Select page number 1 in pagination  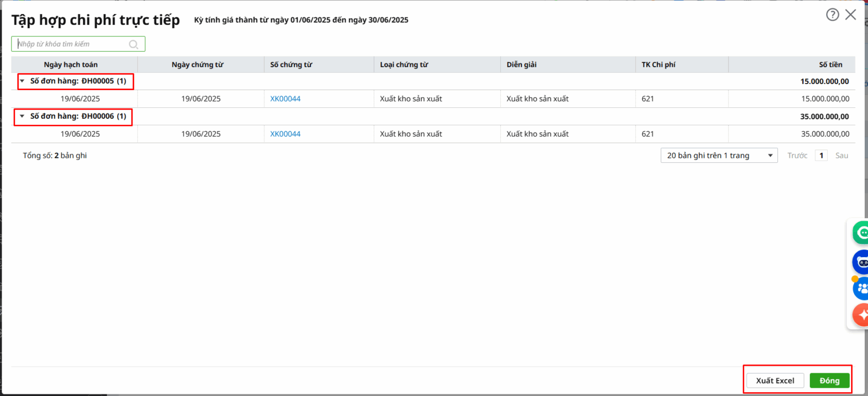[x=821, y=156]
